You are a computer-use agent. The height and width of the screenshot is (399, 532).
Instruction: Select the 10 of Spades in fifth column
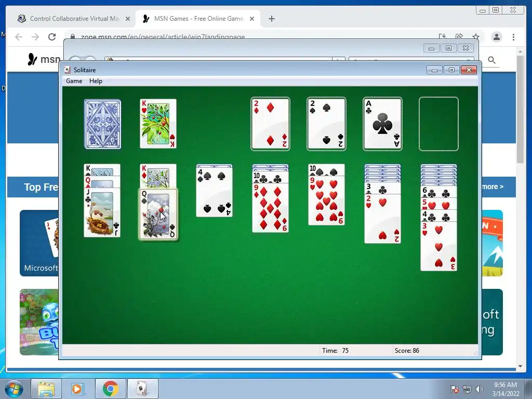coord(326,170)
